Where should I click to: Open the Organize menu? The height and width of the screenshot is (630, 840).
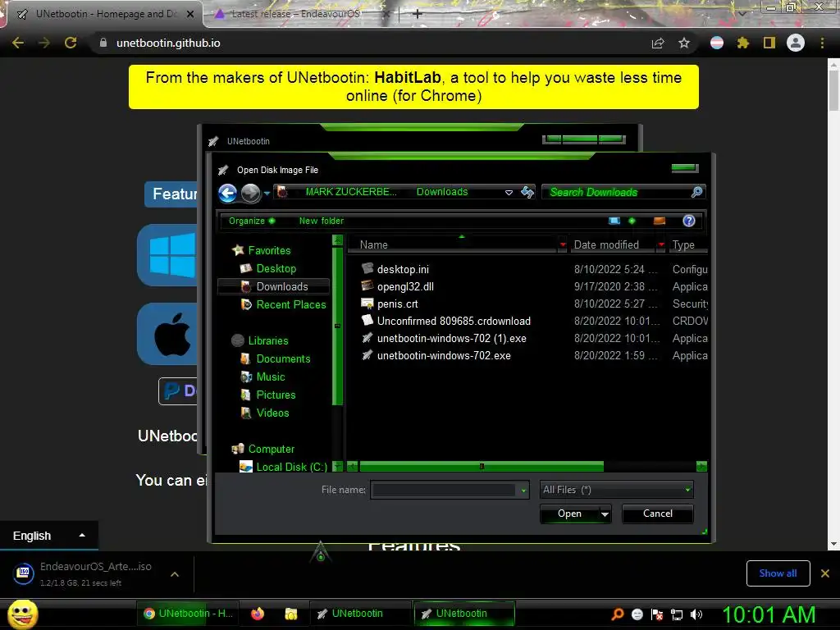(x=251, y=221)
